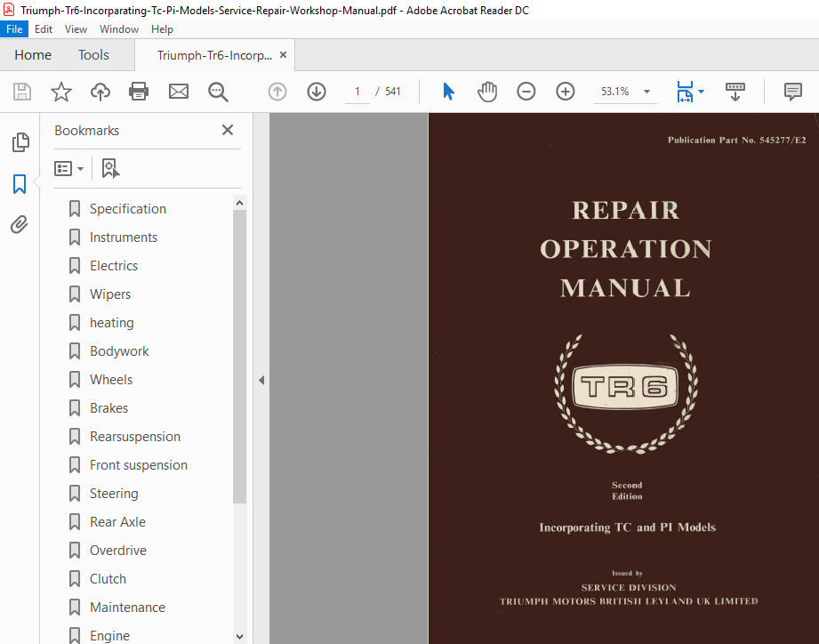Jump to Electrics bookmark
This screenshot has height=644, width=819.
coord(114,266)
